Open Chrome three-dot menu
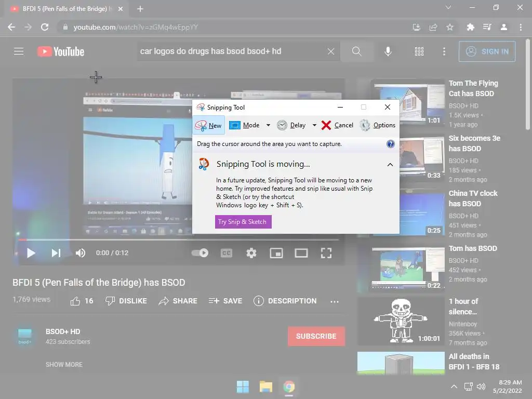 (x=521, y=27)
